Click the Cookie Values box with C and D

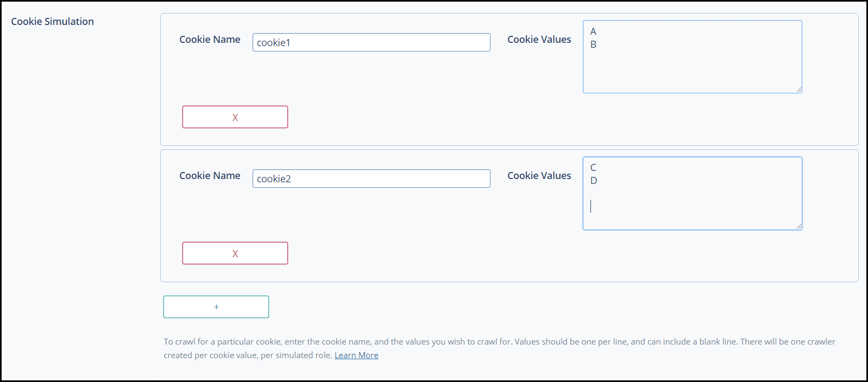point(692,201)
